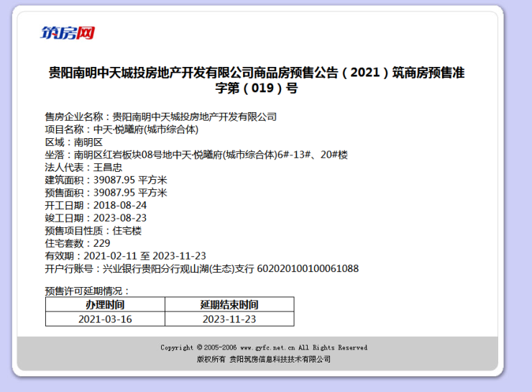Click the 开工日期 2018-08-24 line

[96, 205]
